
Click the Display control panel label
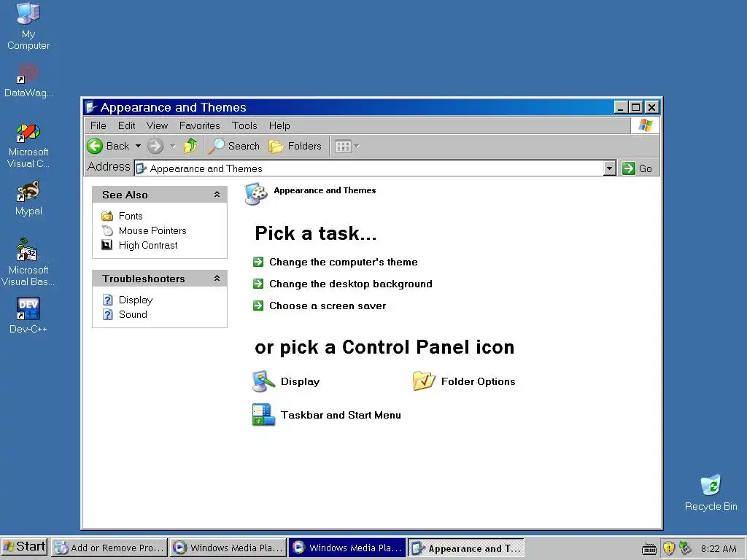(x=300, y=381)
